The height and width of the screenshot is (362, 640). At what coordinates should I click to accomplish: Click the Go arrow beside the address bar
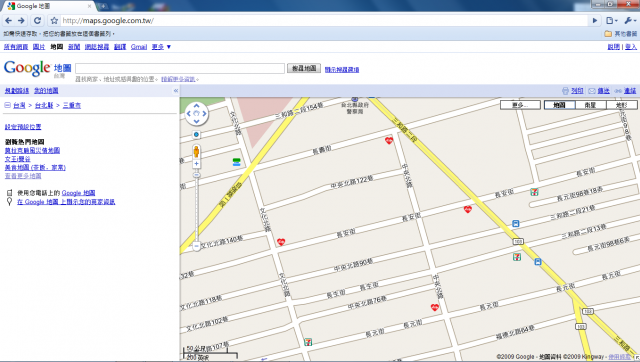(595, 20)
